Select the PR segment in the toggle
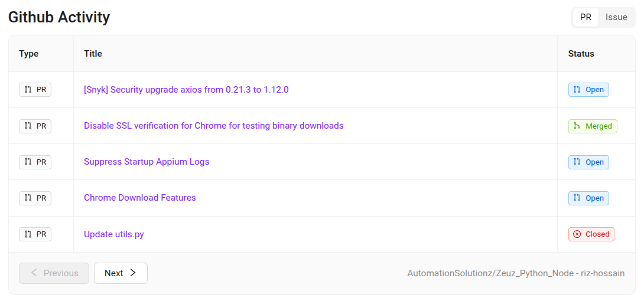The width and height of the screenshot is (644, 301). click(586, 17)
